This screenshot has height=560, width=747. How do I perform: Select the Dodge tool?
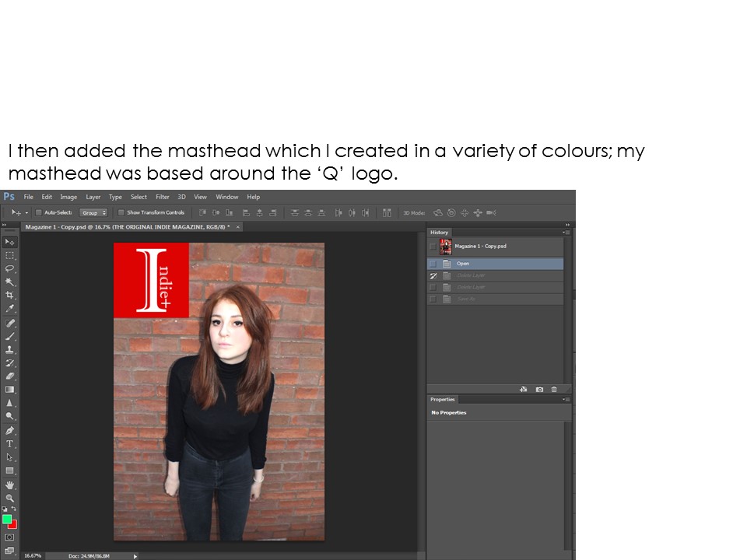point(9,416)
